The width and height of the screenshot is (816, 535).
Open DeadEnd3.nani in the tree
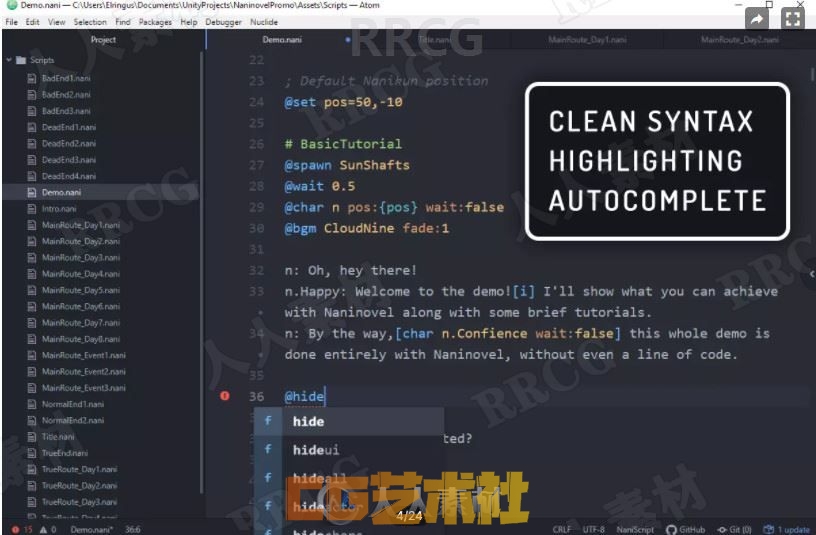[x=68, y=160]
